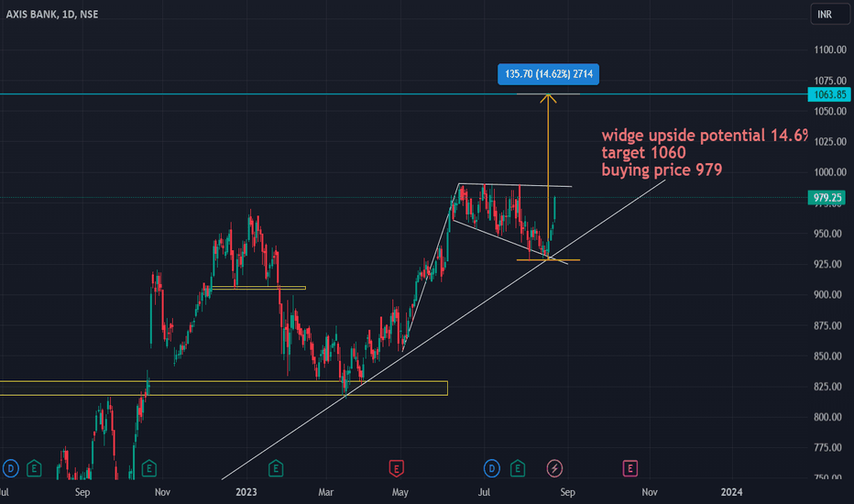The height and width of the screenshot is (504, 854).
Task: Click the 900.00 price axis label
Action: pos(827,294)
